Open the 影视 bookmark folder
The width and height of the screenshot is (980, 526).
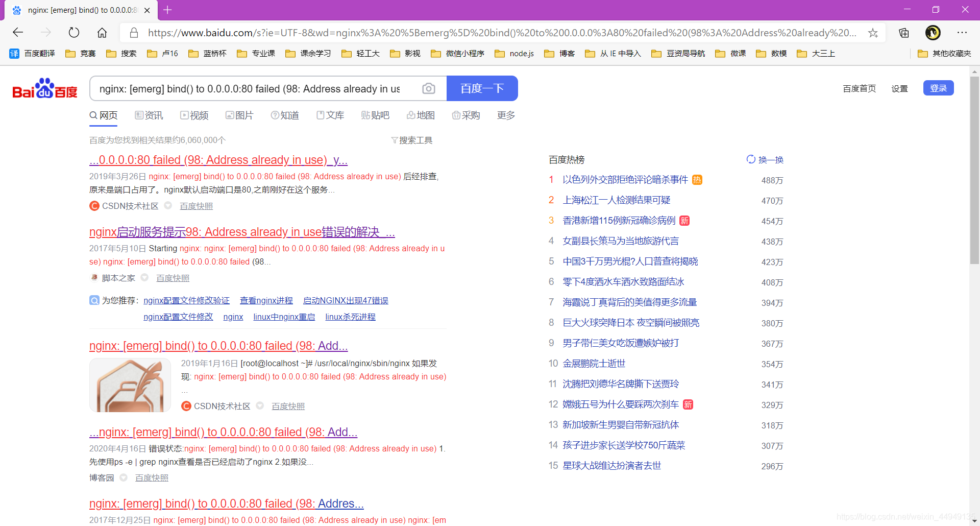pyautogui.click(x=405, y=54)
